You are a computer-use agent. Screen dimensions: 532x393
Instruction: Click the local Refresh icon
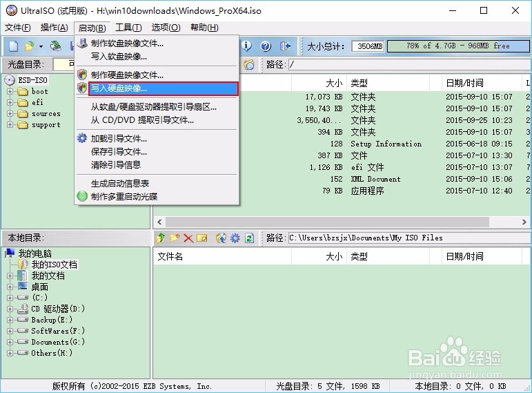tap(249, 238)
